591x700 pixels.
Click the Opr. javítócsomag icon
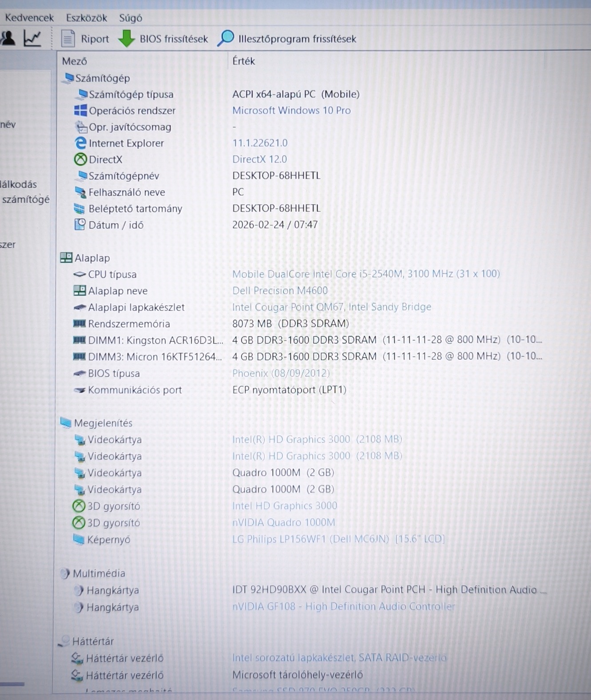click(x=81, y=127)
